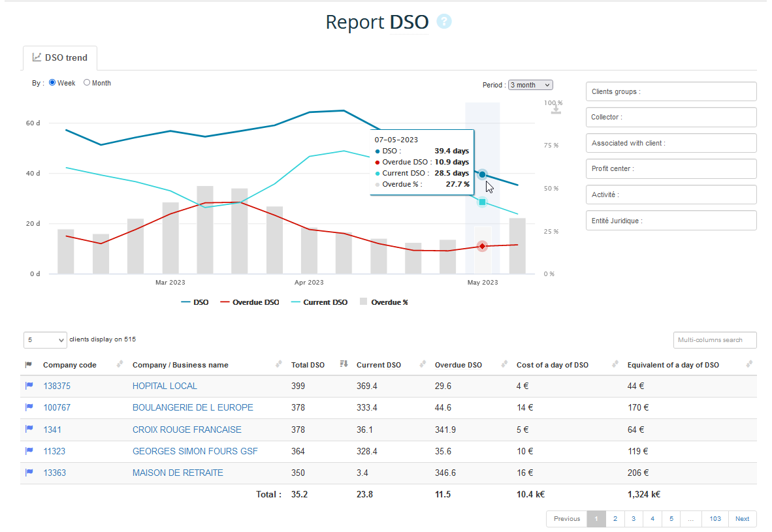Click sort icon on Company code column

(120, 364)
